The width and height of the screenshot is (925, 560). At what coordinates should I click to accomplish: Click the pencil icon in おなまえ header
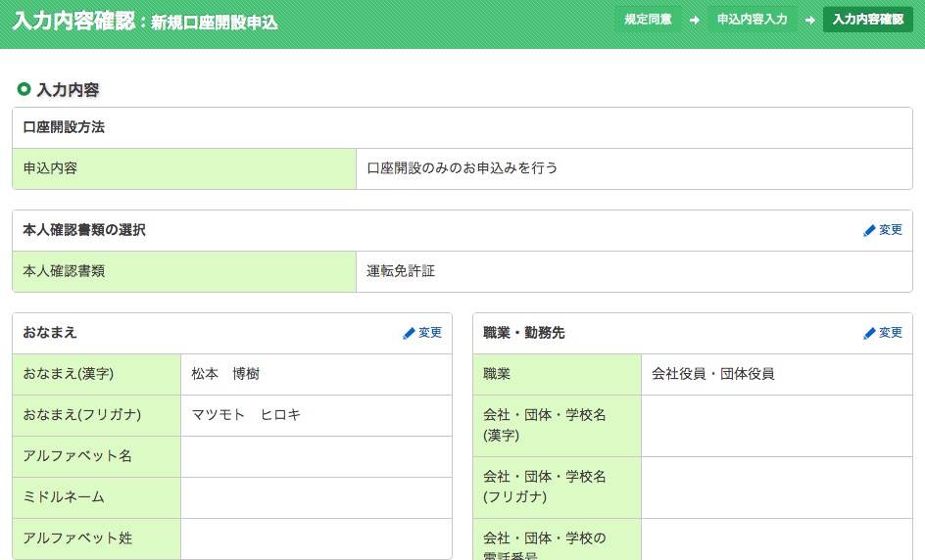click(x=409, y=334)
